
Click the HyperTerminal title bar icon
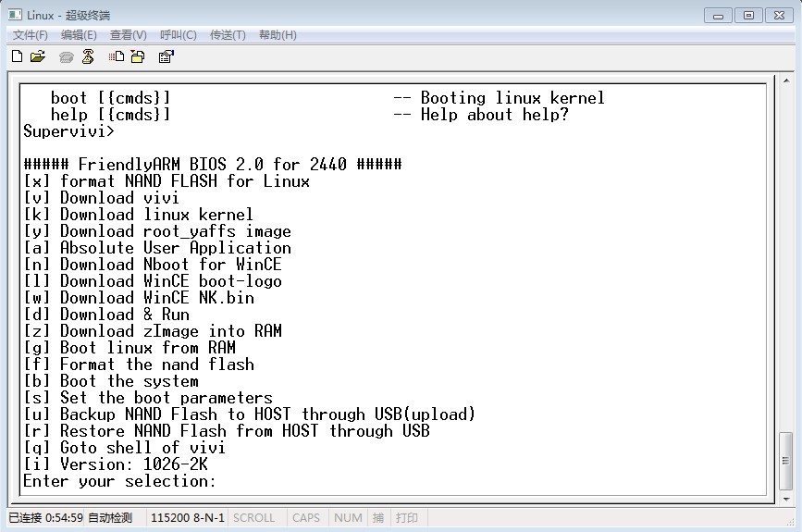coord(15,15)
